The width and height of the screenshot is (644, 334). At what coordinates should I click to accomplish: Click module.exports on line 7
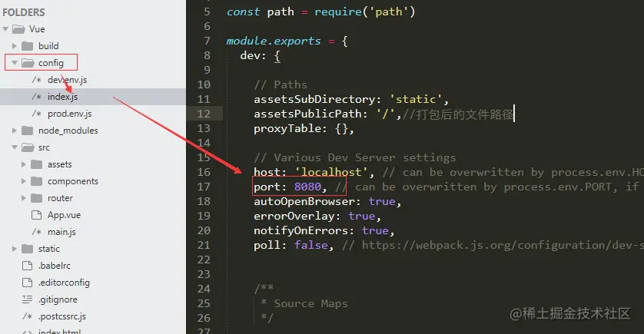click(274, 41)
